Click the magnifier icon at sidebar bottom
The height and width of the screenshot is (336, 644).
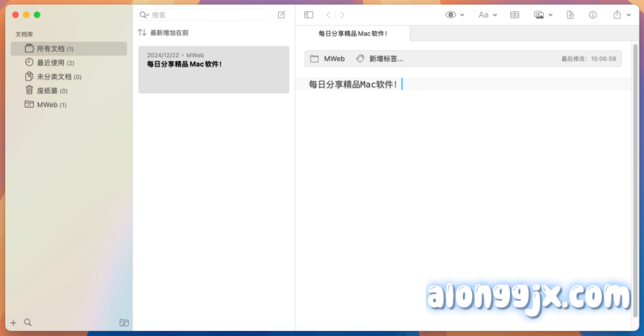click(28, 322)
